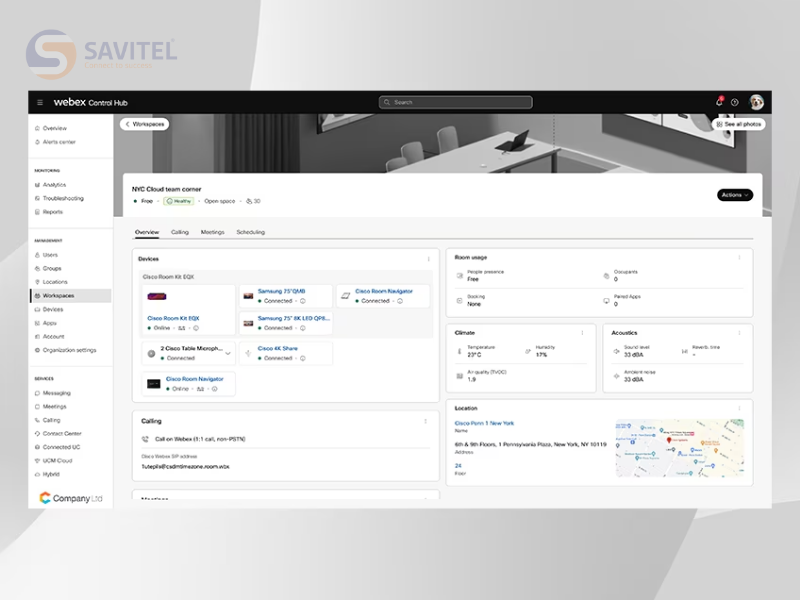Click the Sound level icon
Image resolution: width=800 pixels, height=600 pixels.
[x=616, y=351]
